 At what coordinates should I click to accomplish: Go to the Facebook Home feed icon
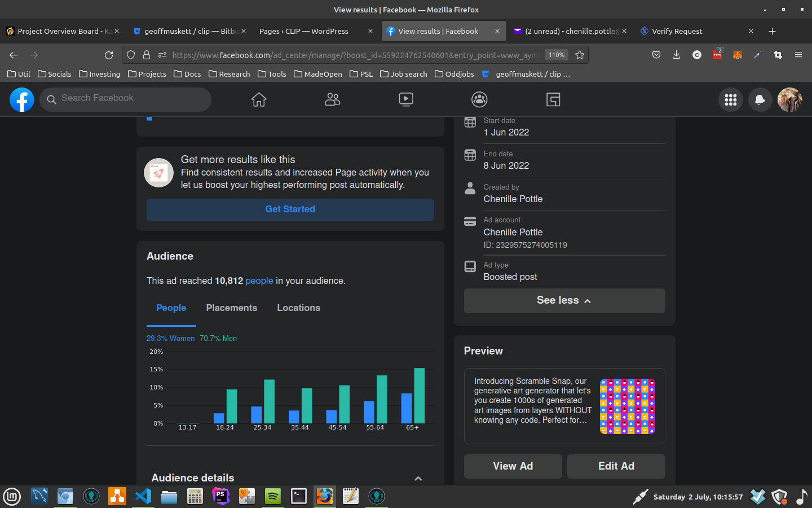coord(259,99)
